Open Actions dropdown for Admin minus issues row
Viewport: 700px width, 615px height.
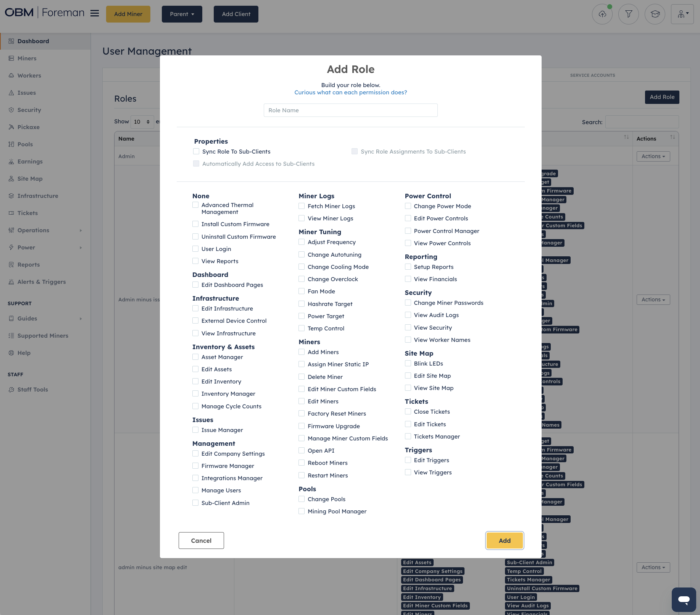[x=653, y=299]
